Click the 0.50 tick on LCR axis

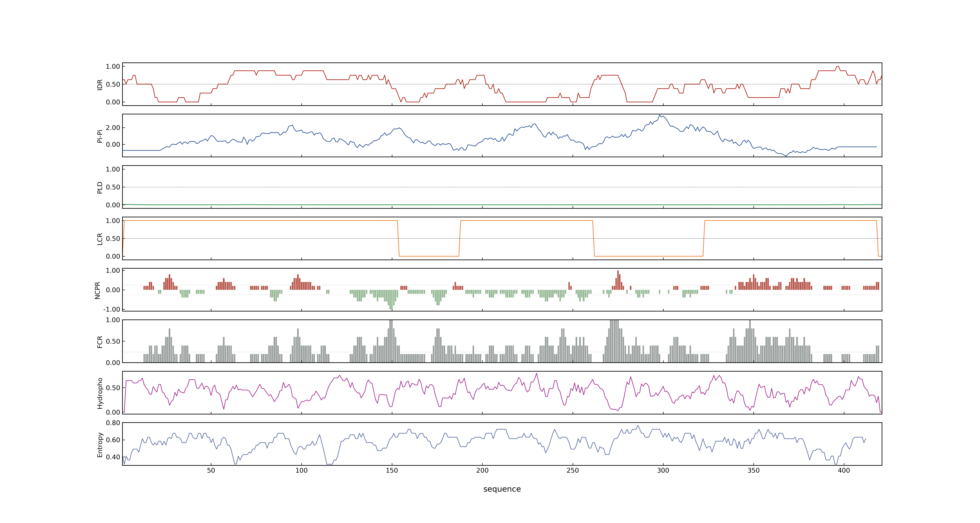click(x=113, y=238)
